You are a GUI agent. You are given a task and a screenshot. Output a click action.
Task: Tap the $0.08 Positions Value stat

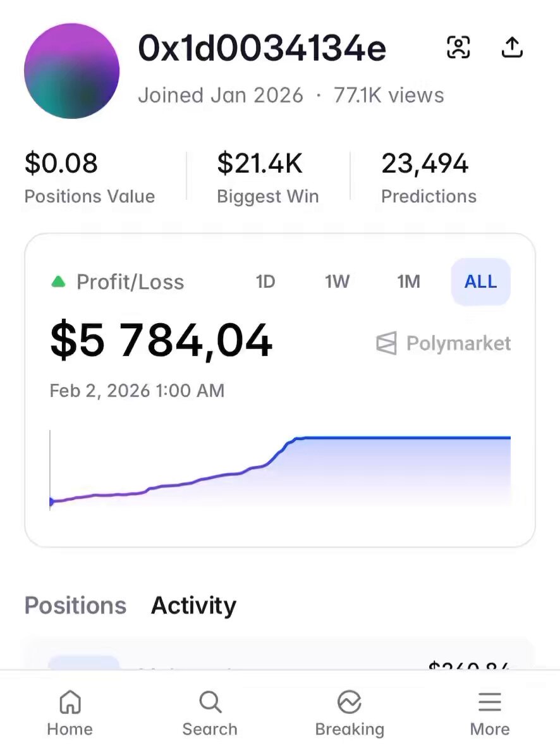89,177
